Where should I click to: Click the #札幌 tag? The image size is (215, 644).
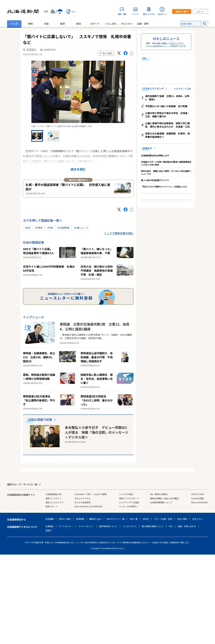click(x=50, y=228)
